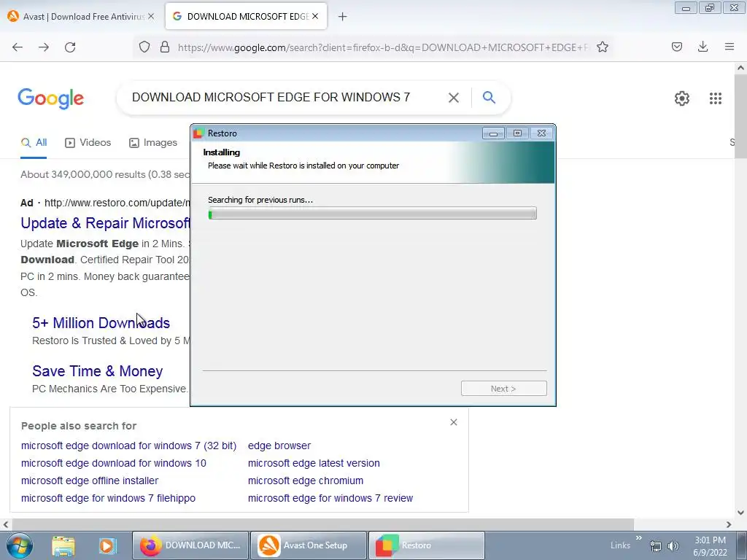Screen dimensions: 747x560
Task: Close the DOWNLOAD MICROSOFT EDGE tab
Action: pos(315,16)
